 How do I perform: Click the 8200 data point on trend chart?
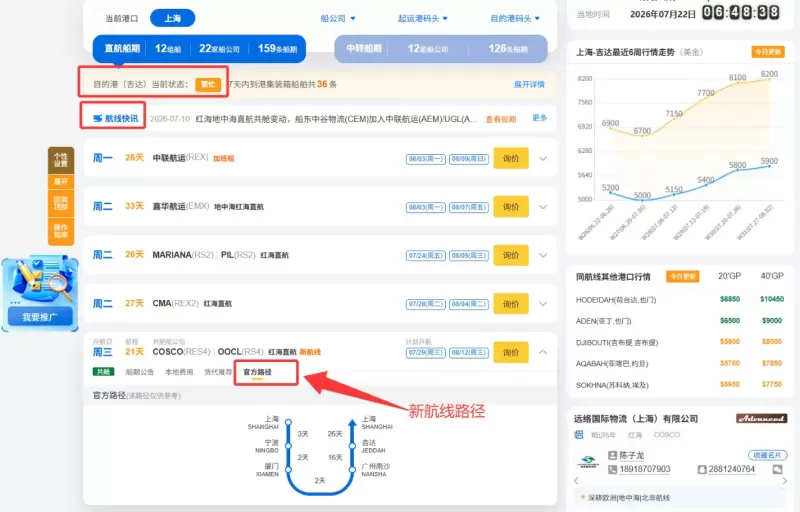point(769,79)
